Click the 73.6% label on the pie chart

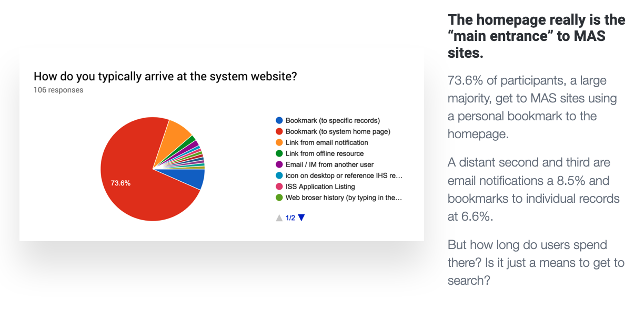pyautogui.click(x=120, y=183)
